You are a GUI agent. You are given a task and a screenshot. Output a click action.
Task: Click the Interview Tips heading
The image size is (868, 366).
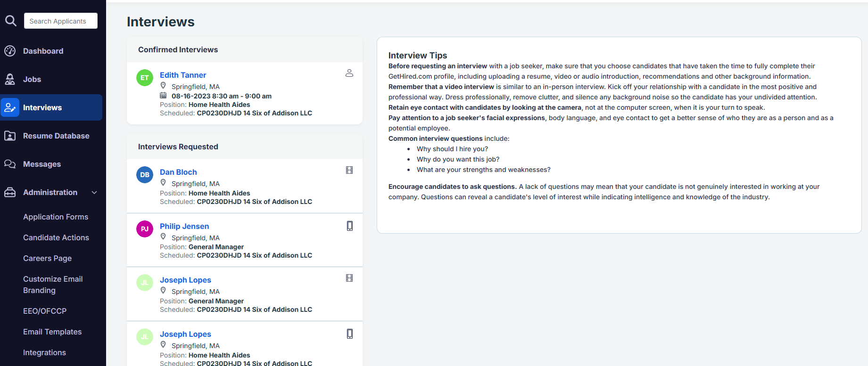417,55
